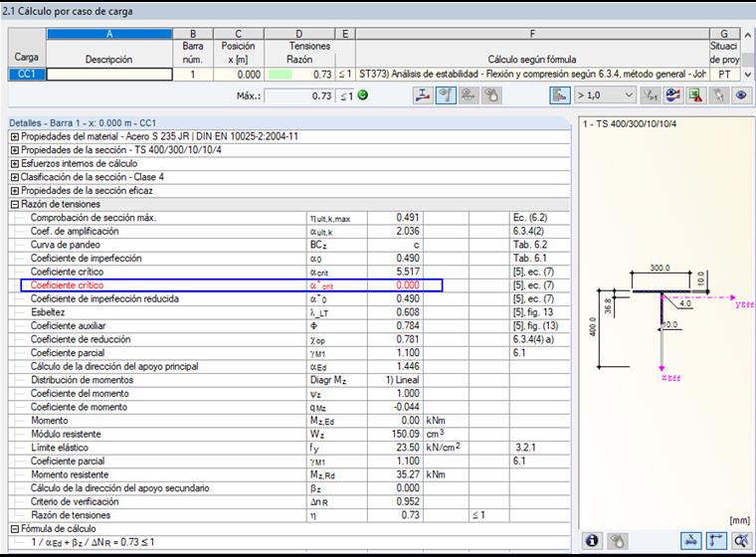756x557 pixels.
Task: Click the greyed pointer selection icon
Action: pos(718,95)
